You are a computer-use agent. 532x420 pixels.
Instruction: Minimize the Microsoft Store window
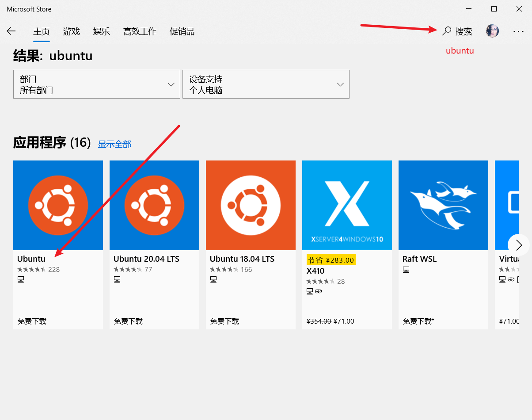[x=468, y=9]
